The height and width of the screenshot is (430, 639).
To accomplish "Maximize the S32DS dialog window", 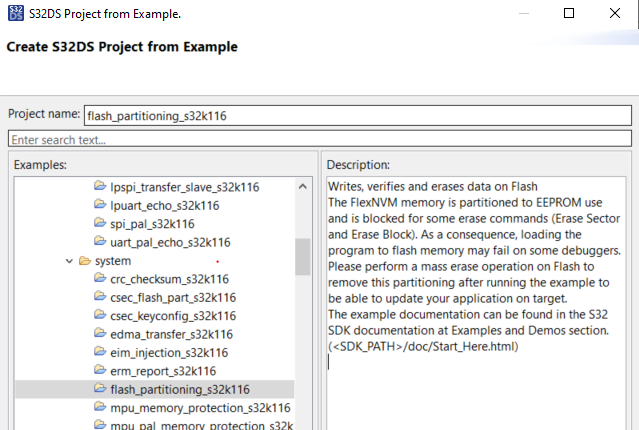I will pyautogui.click(x=569, y=13).
